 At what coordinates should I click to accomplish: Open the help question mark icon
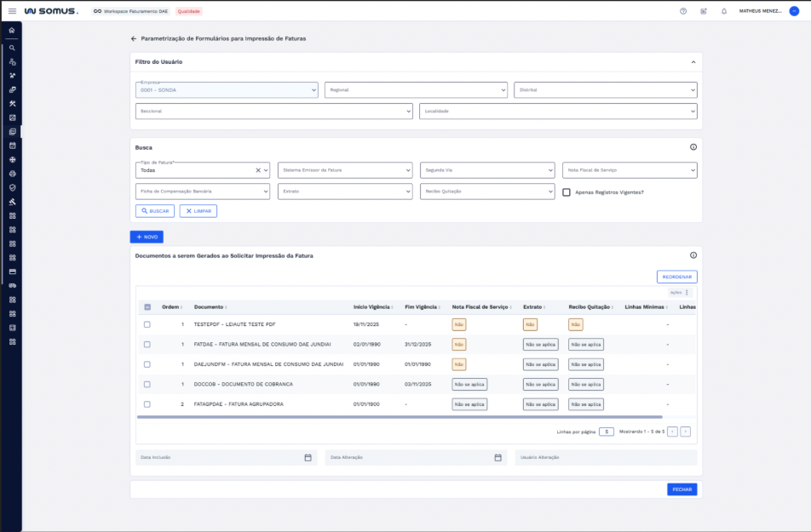click(683, 11)
